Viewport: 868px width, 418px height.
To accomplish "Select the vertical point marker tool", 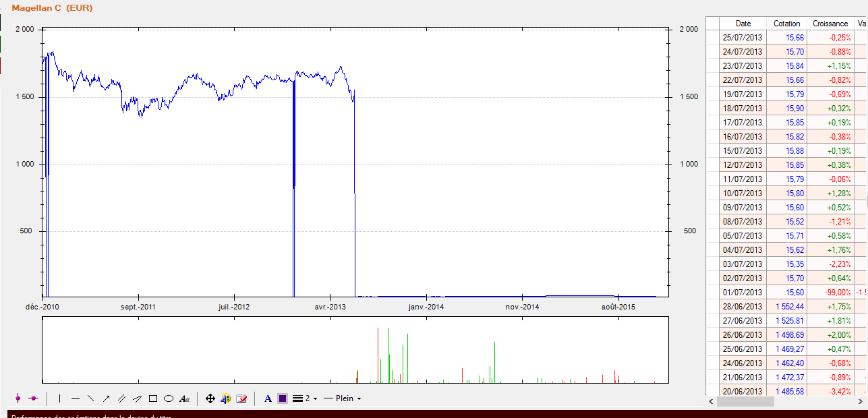I will 18,398.
